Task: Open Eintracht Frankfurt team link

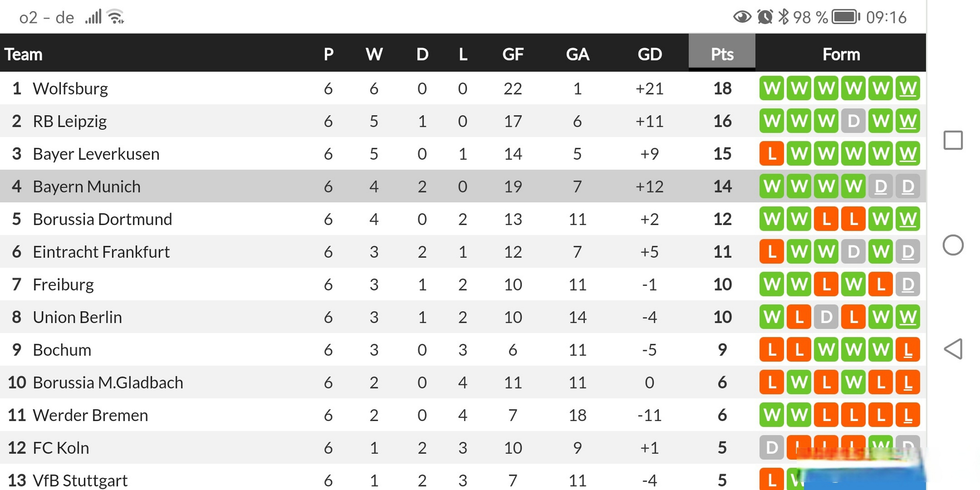Action: (x=101, y=252)
